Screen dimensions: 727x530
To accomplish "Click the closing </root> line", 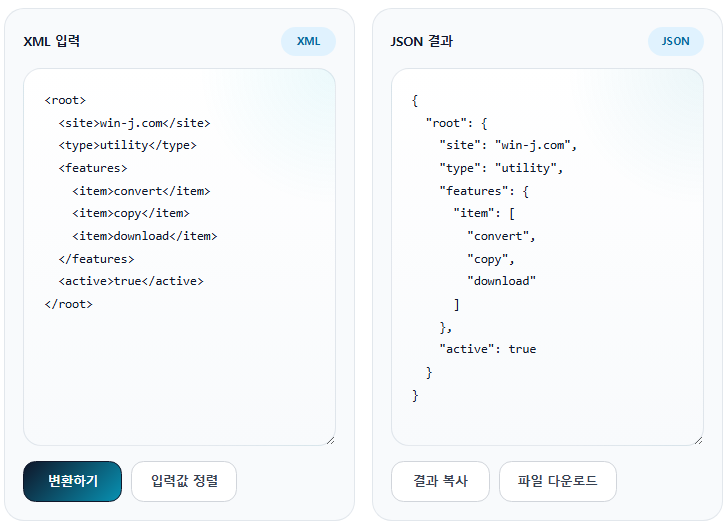I will click(68, 304).
